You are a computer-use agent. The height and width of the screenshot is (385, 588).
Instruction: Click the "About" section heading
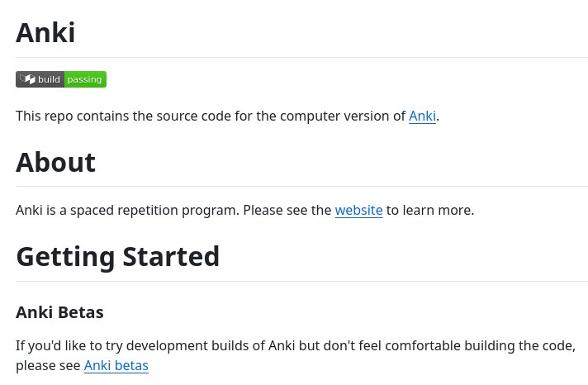(55, 162)
